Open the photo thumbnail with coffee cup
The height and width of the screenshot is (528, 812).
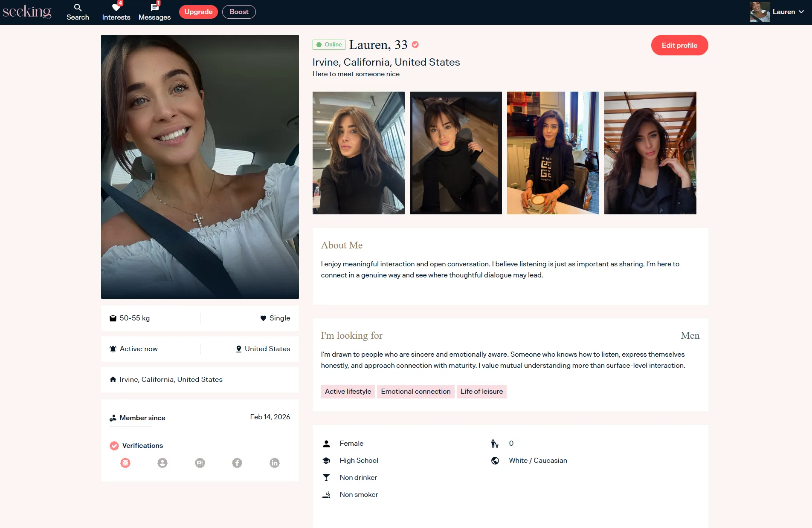pos(553,153)
